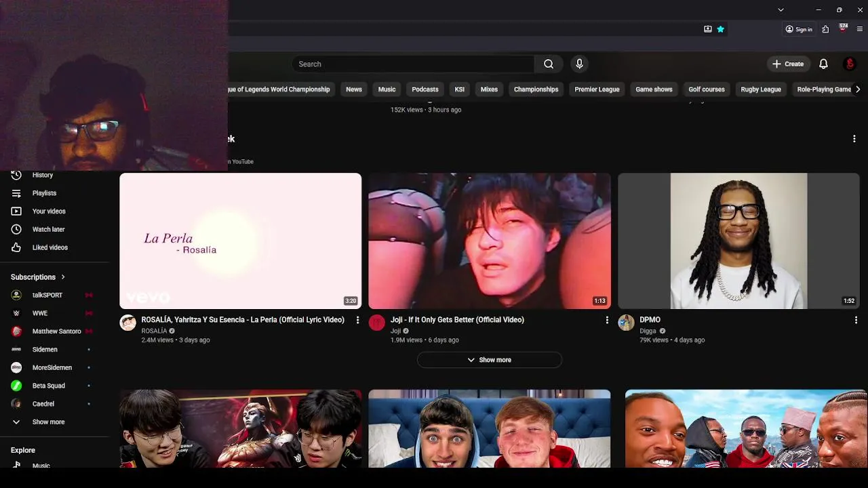Select the Music chip
This screenshot has height=488, width=868.
[387, 89]
